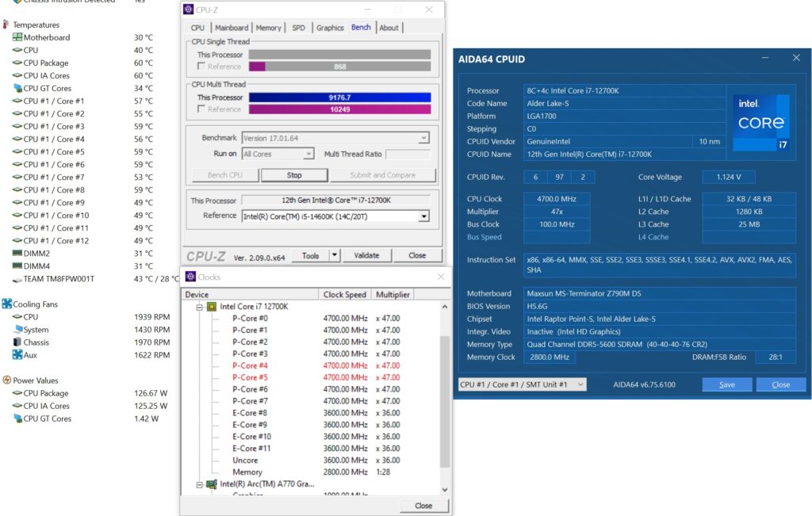Click the CPU GT Cores power icon

click(17, 419)
